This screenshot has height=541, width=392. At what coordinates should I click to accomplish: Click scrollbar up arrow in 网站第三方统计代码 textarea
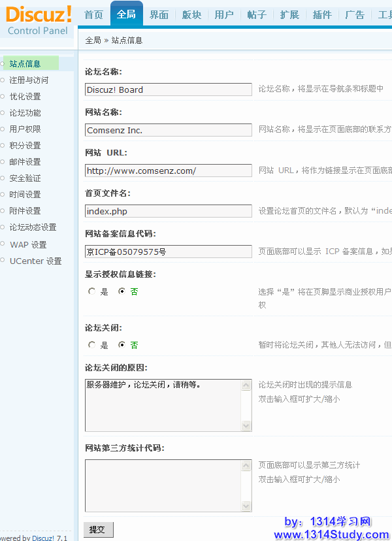(246, 465)
